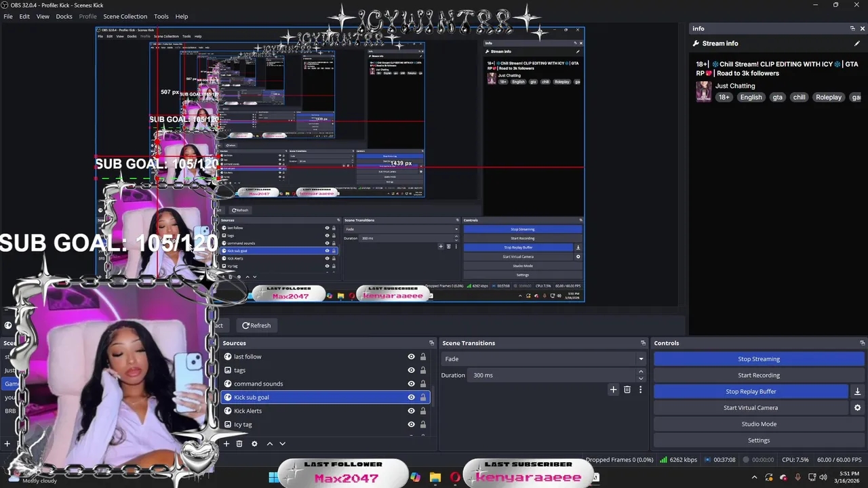
Task: Delete the scene transition with trash icon
Action: click(627, 390)
